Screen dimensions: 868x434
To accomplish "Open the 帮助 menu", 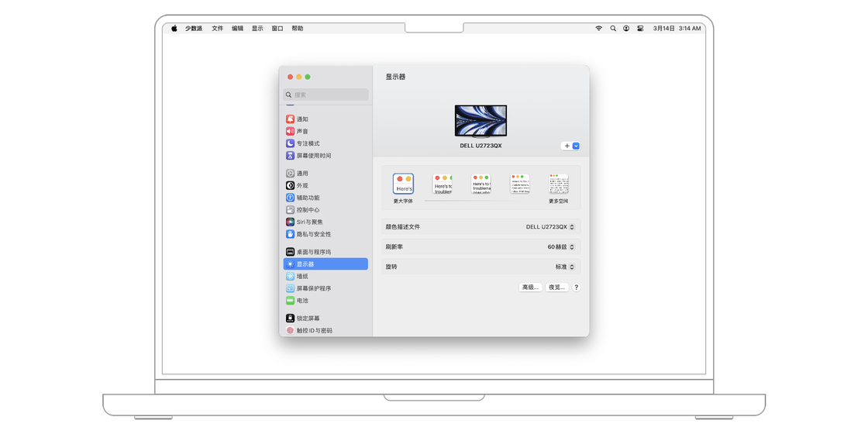I will pyautogui.click(x=298, y=28).
